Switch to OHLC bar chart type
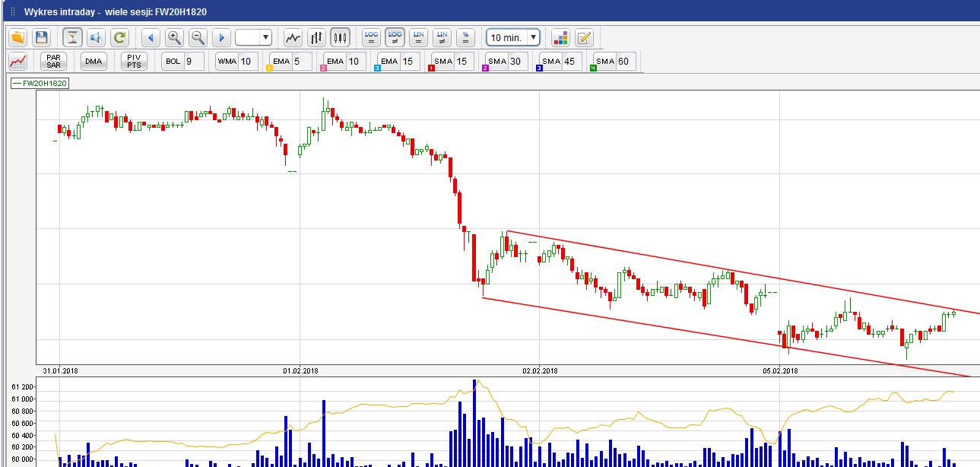 coord(316,37)
